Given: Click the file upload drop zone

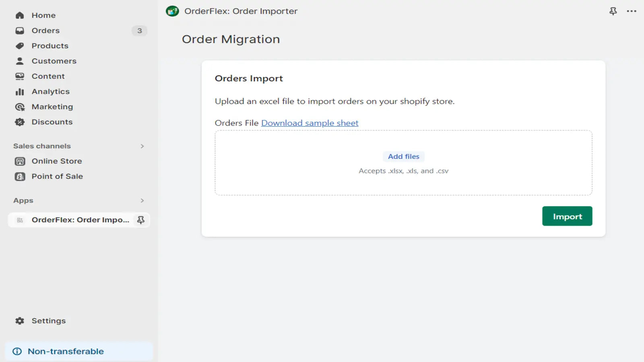Looking at the screenshot, I should [403, 163].
